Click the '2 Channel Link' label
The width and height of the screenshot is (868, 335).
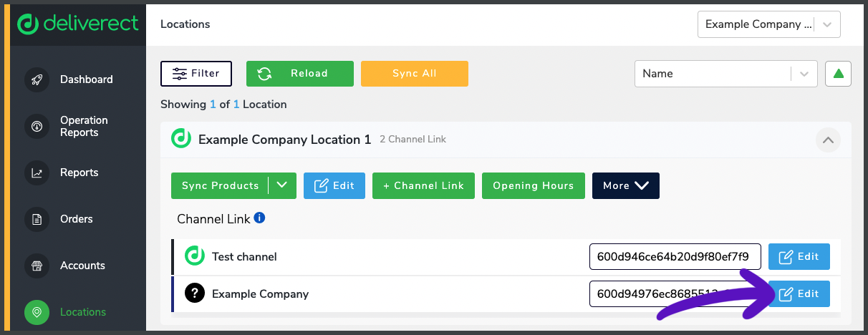pyautogui.click(x=413, y=139)
